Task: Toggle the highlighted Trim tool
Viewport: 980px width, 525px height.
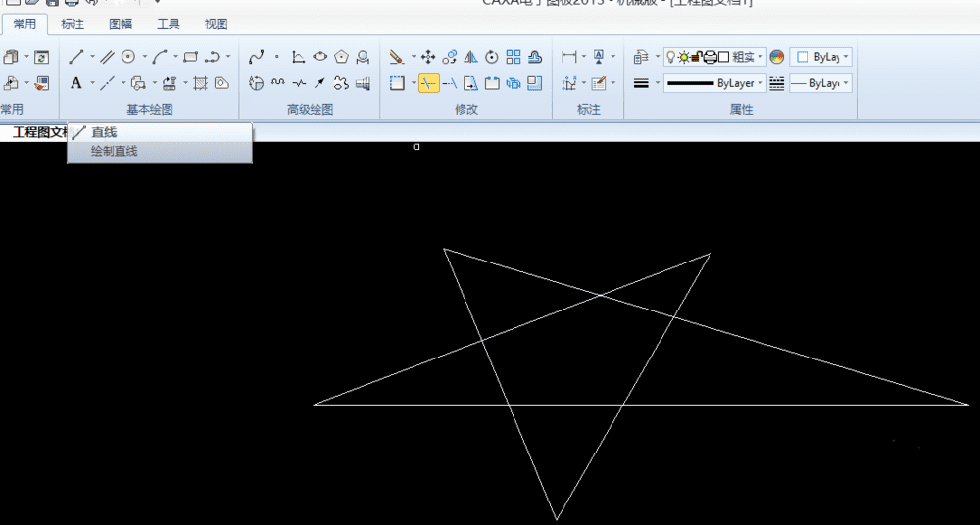Action: point(429,83)
